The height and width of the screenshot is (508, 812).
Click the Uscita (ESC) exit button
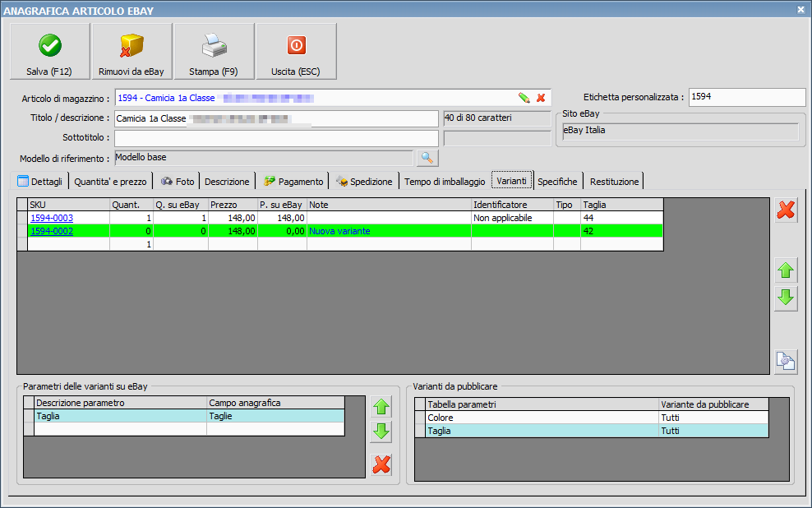(296, 51)
